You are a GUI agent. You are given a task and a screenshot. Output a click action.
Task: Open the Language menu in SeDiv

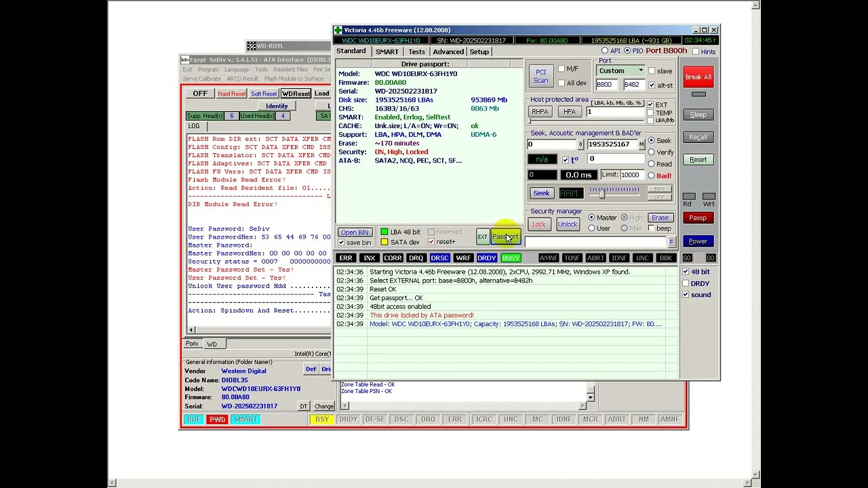(237, 70)
